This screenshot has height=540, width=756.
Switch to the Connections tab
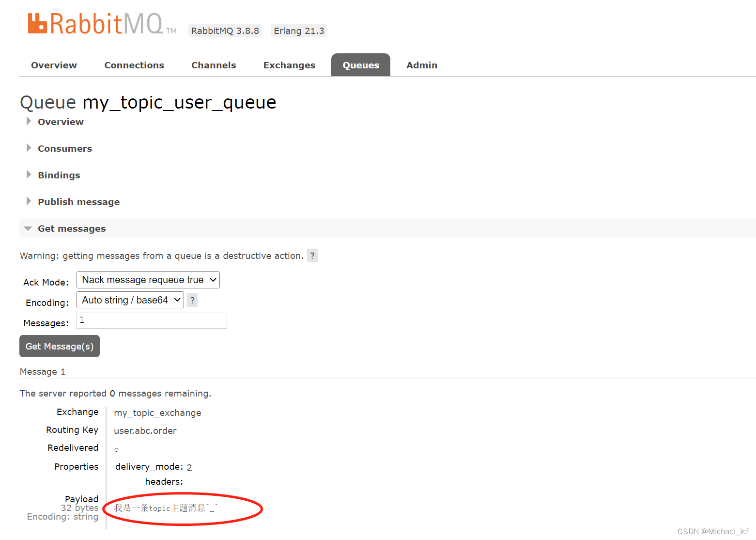pos(134,65)
